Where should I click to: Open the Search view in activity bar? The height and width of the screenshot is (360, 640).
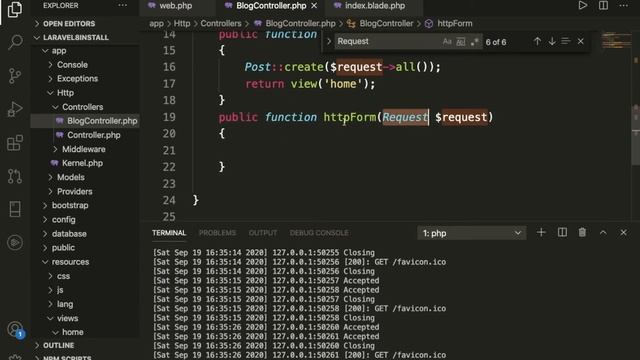pyautogui.click(x=15, y=42)
